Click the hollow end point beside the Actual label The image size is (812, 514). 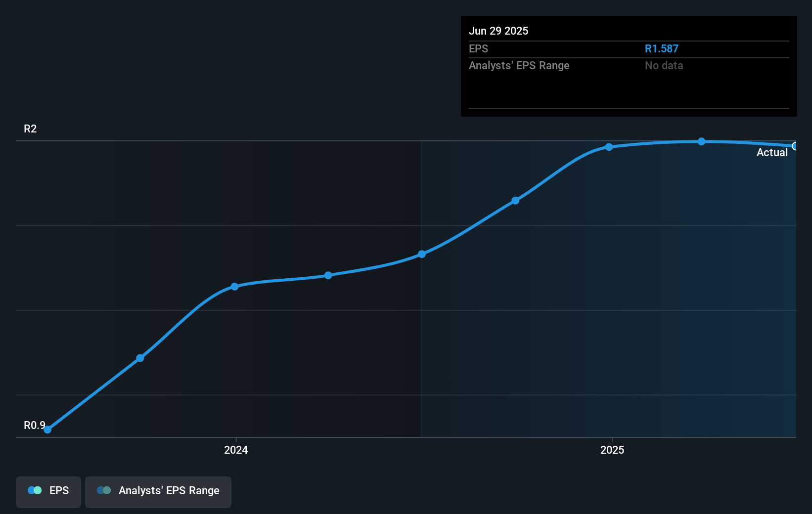coord(795,146)
